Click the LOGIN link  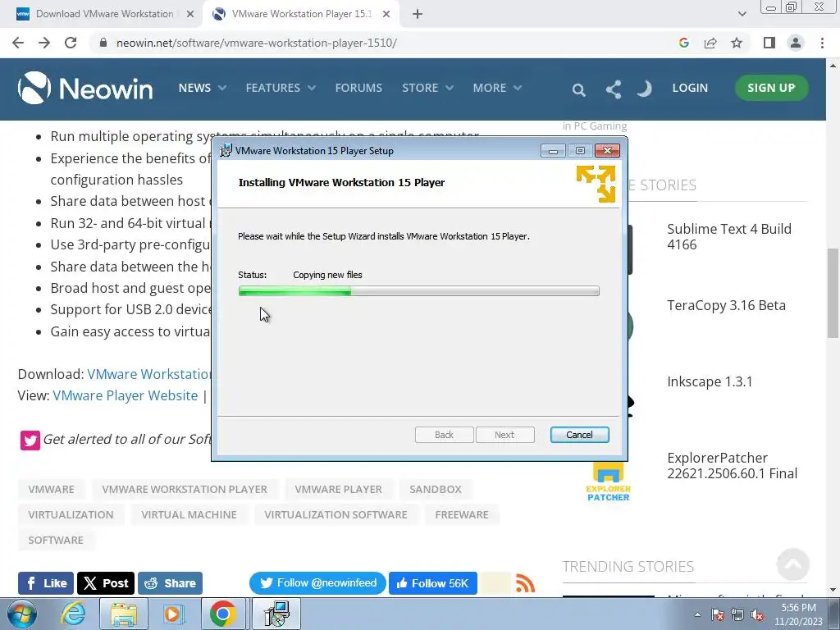(690, 88)
